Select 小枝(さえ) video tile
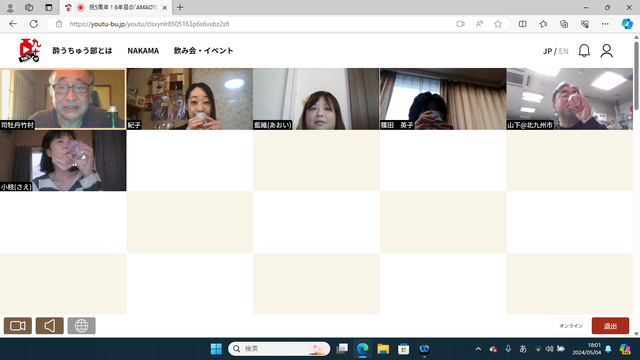 pos(63,160)
